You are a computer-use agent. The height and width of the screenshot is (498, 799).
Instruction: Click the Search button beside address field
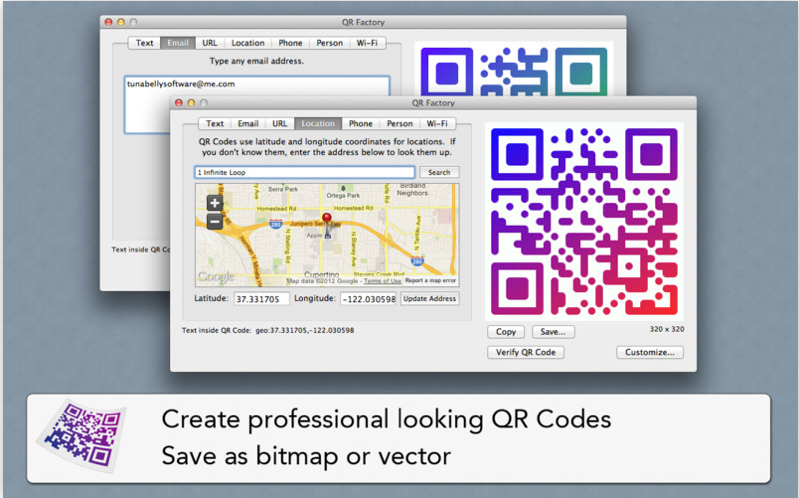pyautogui.click(x=439, y=172)
